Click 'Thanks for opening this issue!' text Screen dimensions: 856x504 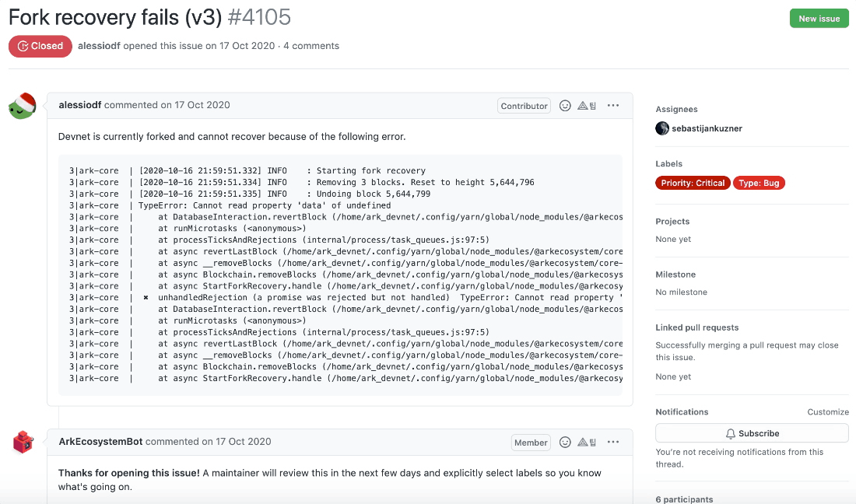coord(129,473)
